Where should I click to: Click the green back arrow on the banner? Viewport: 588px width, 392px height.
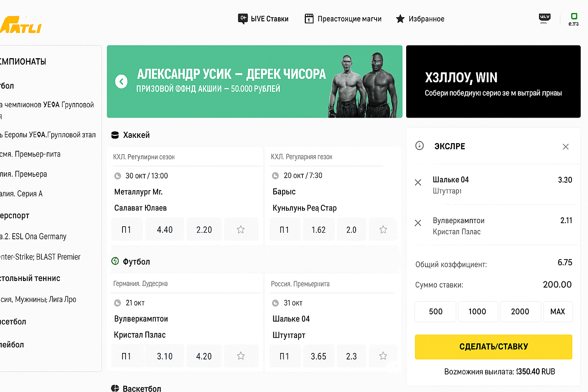click(x=121, y=82)
